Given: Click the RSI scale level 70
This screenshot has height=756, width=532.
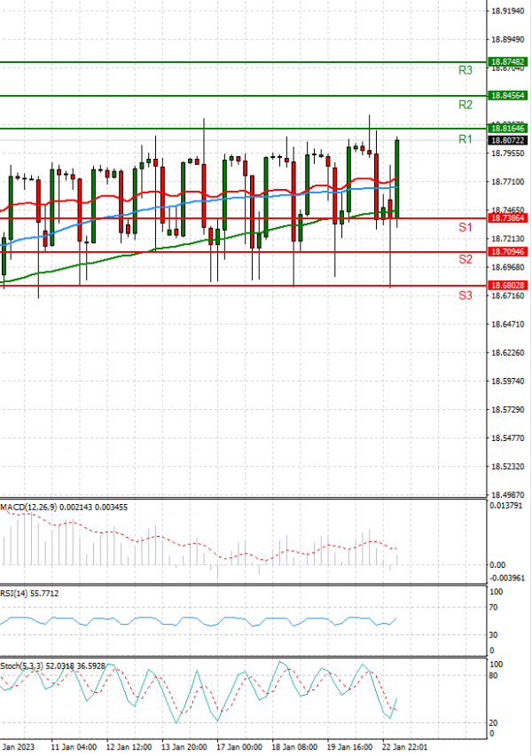Looking at the screenshot, I should point(493,608).
